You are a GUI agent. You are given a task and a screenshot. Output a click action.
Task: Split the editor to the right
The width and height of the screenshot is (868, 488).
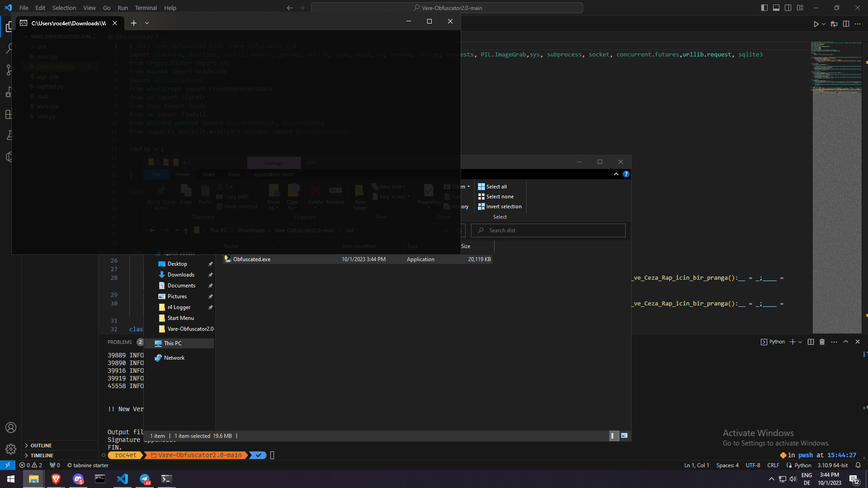pyautogui.click(x=846, y=24)
